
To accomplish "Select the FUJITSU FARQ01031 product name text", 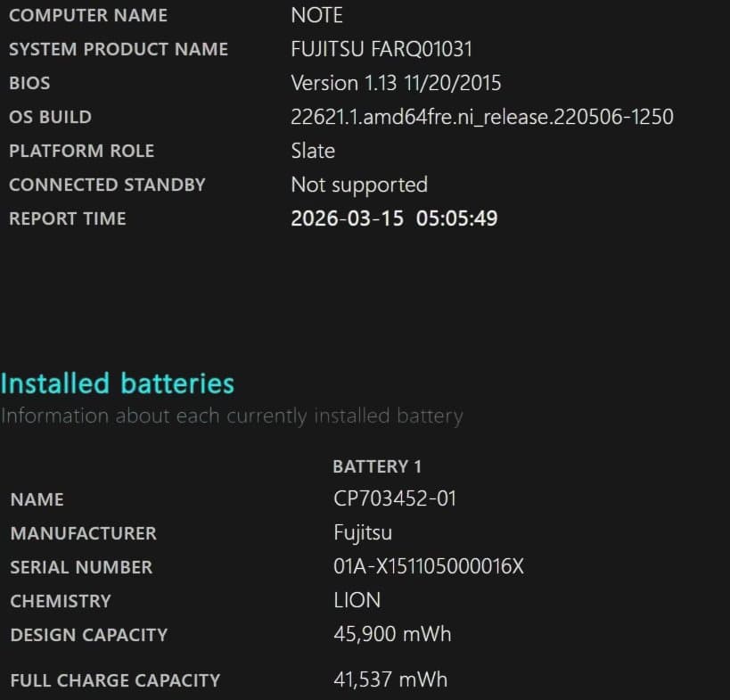I will pos(381,49).
